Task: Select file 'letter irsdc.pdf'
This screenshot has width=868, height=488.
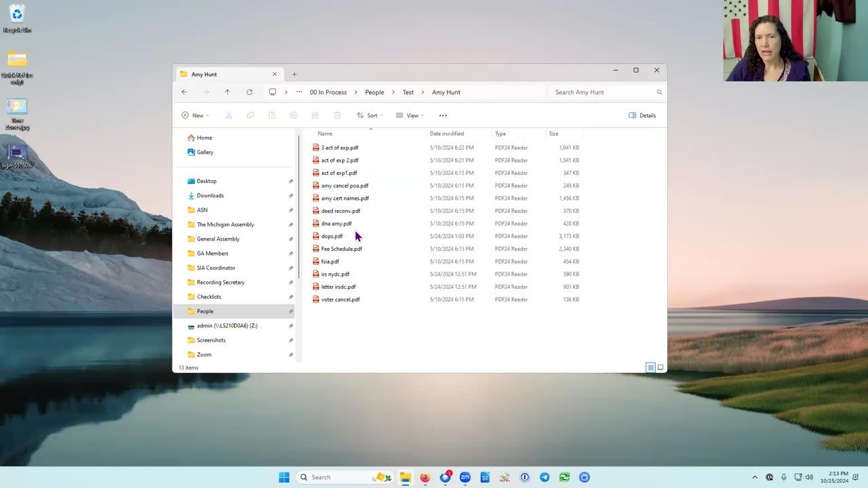Action: [338, 287]
